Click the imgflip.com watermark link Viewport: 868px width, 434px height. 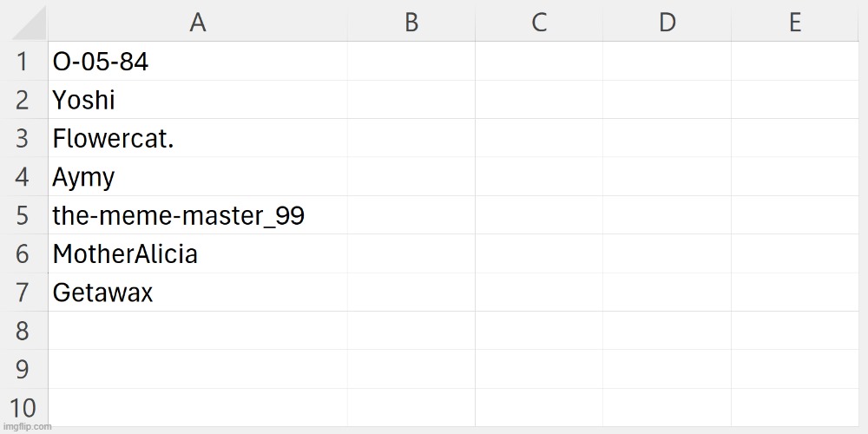click(x=26, y=427)
